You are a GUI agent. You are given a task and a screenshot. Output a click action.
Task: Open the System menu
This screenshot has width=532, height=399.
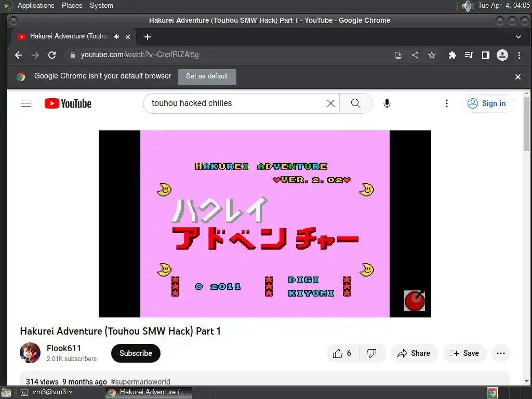pos(101,5)
